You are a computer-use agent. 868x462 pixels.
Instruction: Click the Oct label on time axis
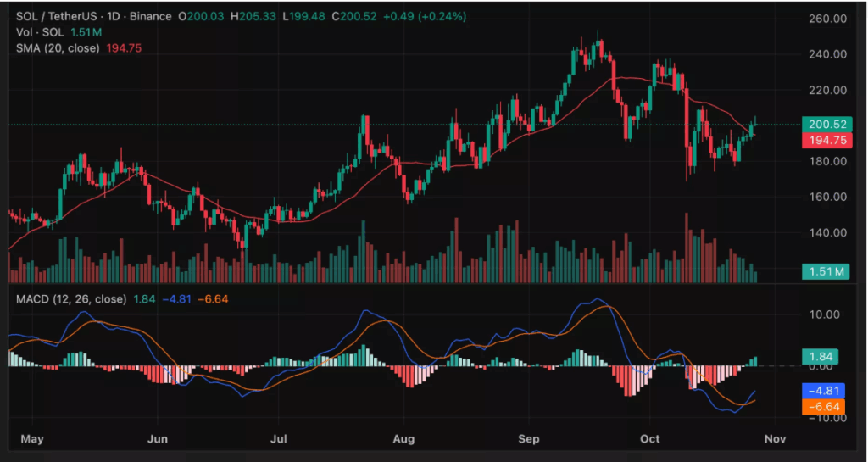point(650,440)
